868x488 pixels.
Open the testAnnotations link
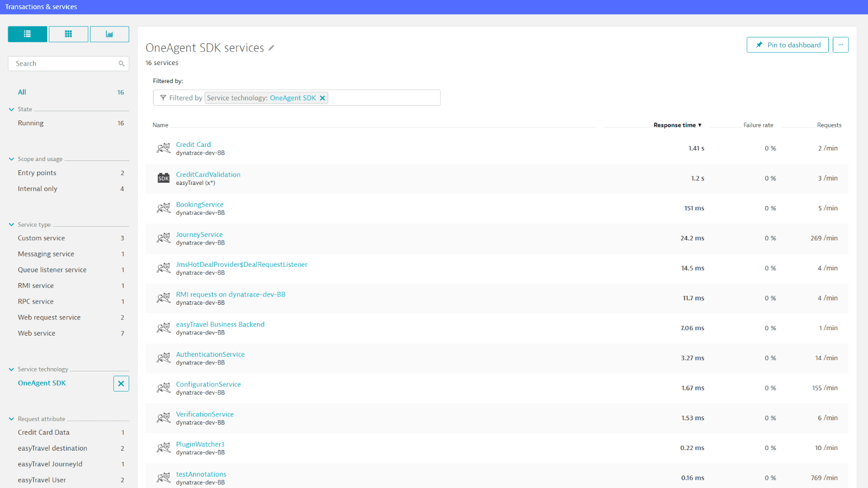pyautogui.click(x=201, y=474)
